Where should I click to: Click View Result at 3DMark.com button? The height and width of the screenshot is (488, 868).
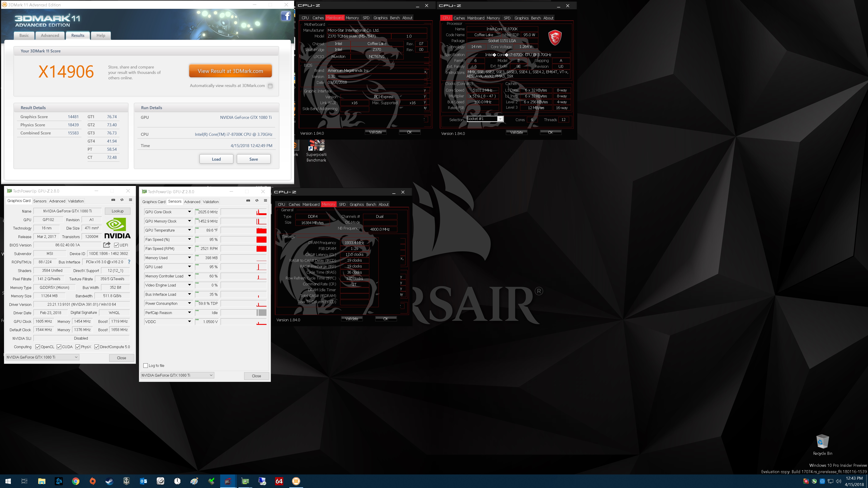point(231,71)
